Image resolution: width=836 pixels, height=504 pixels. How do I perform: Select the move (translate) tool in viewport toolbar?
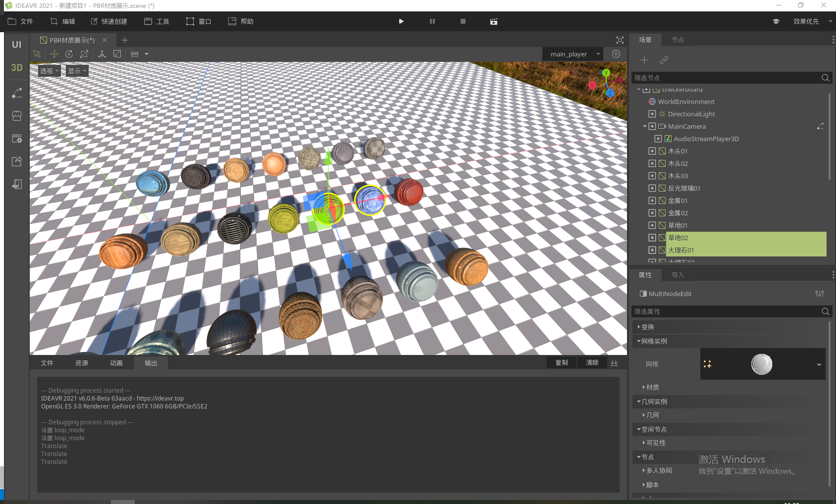[54, 54]
